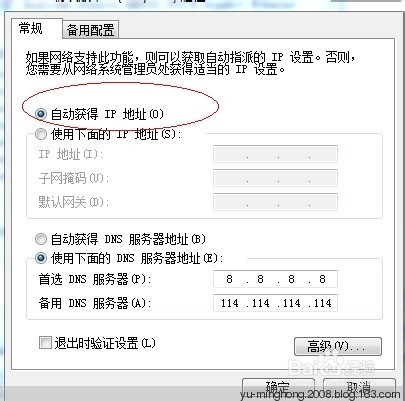This screenshot has height=401, width=405.
Task: Click the 默认网关 input field
Action: point(275,202)
